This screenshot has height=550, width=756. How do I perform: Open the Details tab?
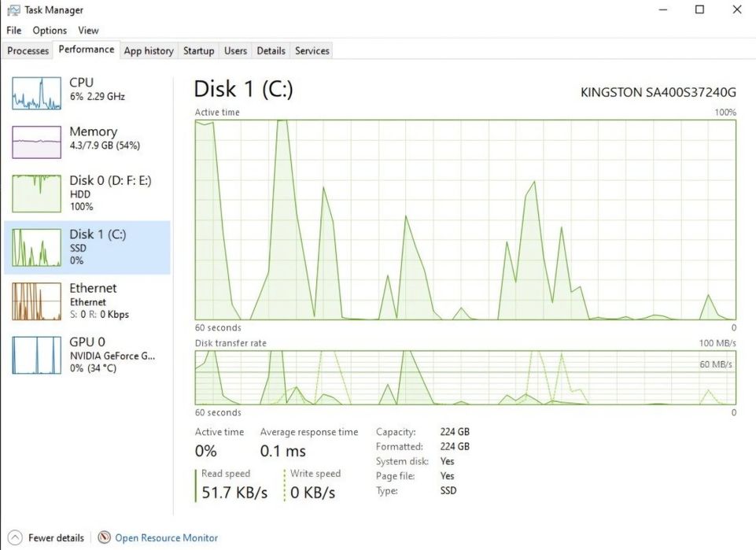pyautogui.click(x=271, y=50)
